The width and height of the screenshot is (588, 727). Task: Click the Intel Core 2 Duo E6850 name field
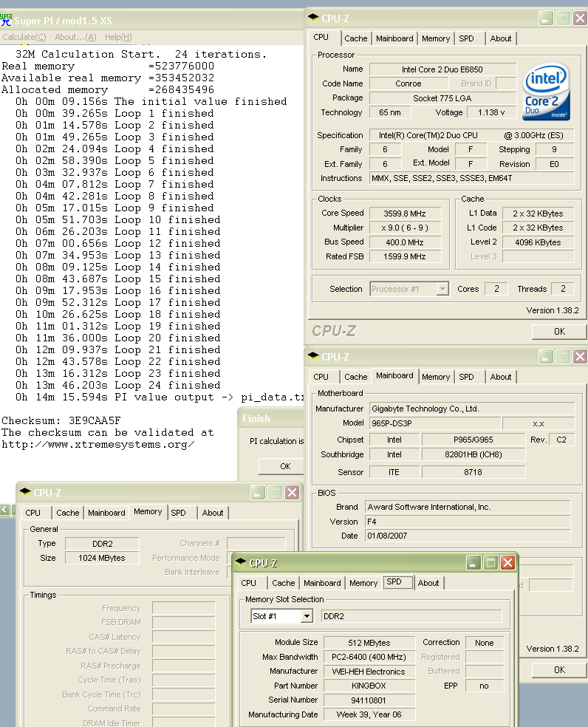[442, 69]
